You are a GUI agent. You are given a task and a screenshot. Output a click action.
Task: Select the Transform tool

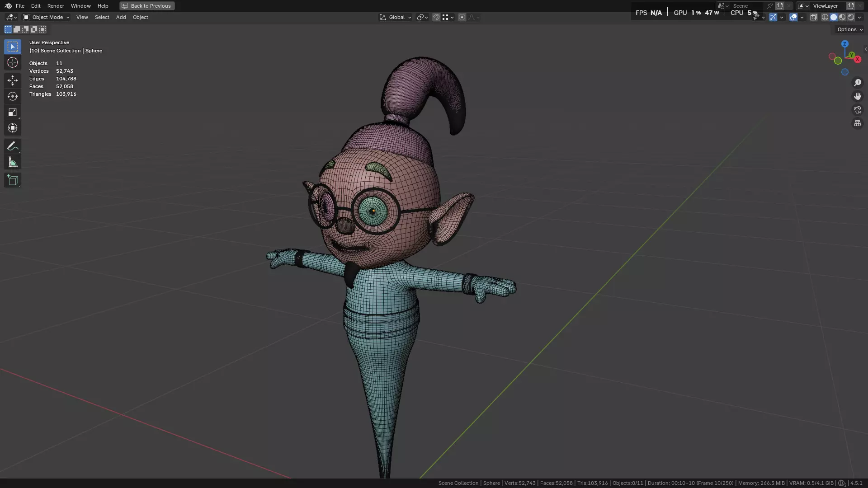coord(13,128)
